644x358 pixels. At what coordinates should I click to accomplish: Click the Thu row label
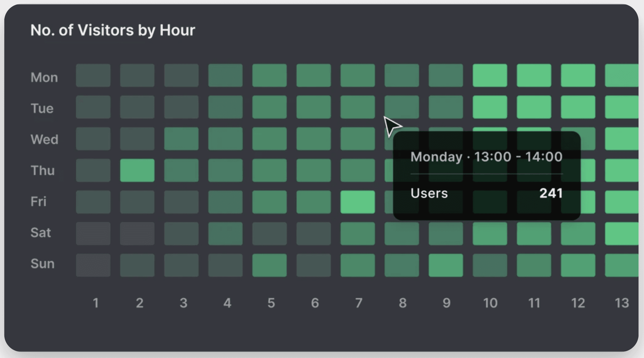point(43,170)
